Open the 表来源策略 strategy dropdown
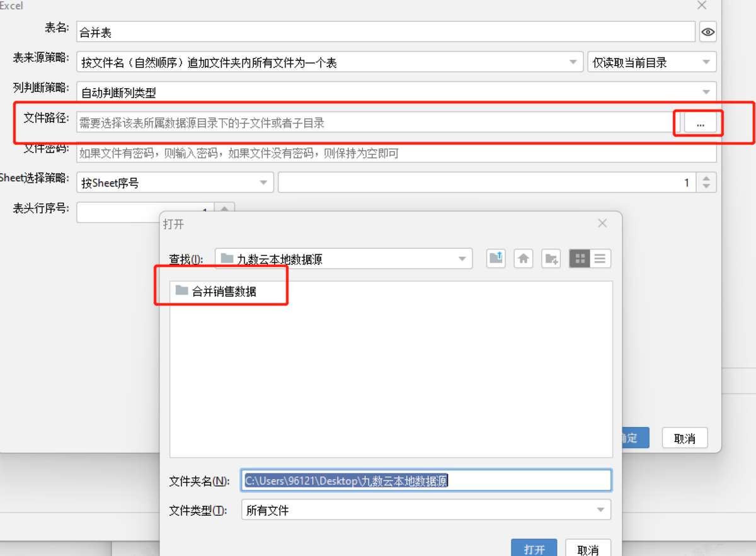The width and height of the screenshot is (756, 556). coord(329,62)
